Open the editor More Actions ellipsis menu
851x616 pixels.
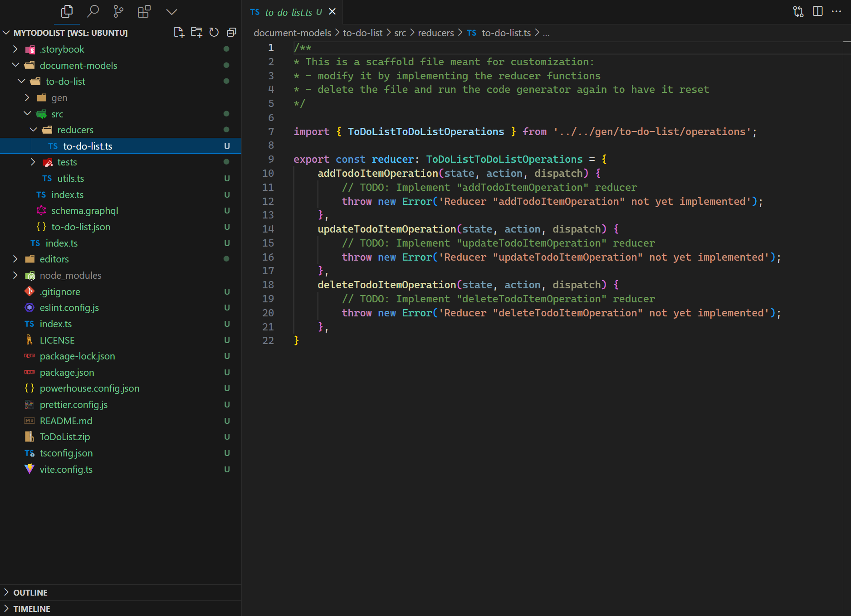click(836, 11)
